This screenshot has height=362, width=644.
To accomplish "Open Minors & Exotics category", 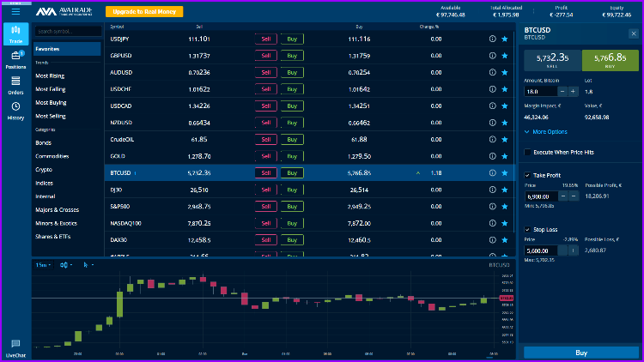I will click(57, 223).
